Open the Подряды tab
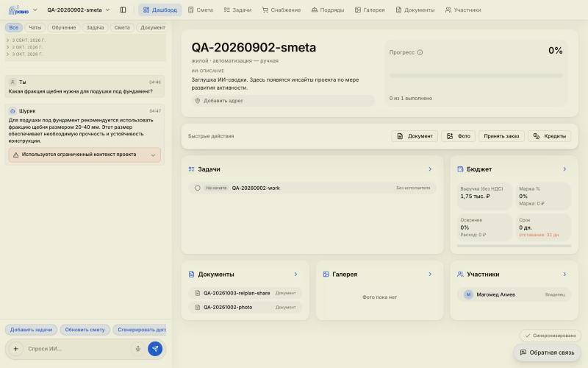This screenshot has height=368, width=588. pos(328,10)
